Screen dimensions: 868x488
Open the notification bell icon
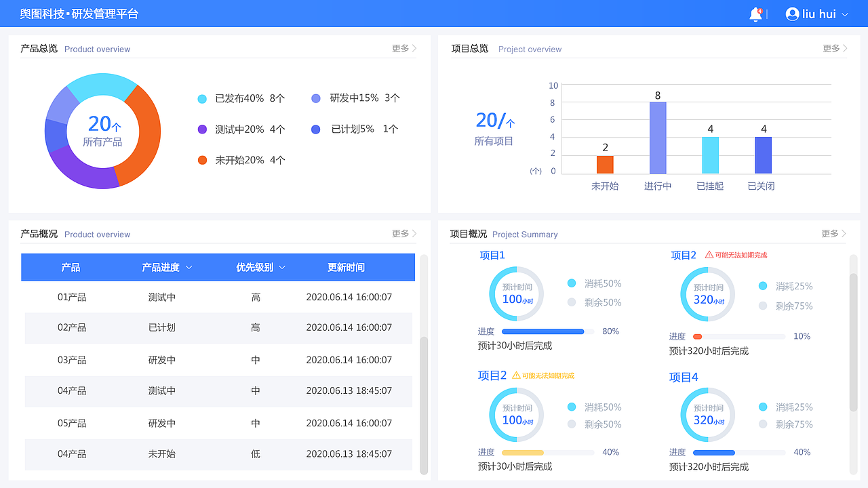(x=755, y=14)
